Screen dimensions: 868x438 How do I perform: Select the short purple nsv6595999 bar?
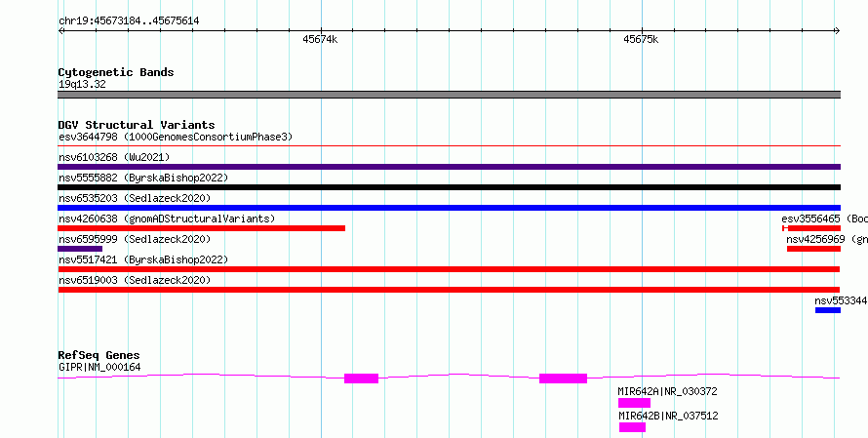(x=80, y=249)
